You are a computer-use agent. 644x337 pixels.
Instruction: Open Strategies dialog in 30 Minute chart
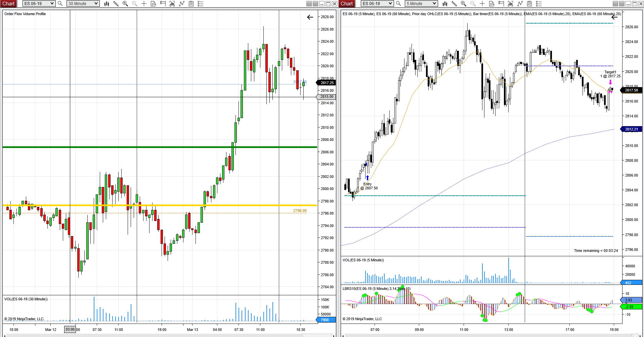click(191, 3)
